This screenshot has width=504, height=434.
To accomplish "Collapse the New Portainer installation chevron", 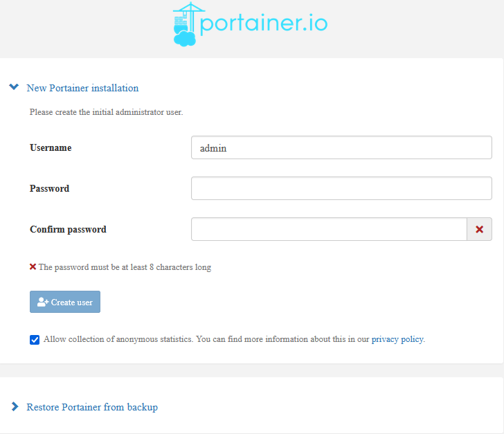I will point(14,88).
